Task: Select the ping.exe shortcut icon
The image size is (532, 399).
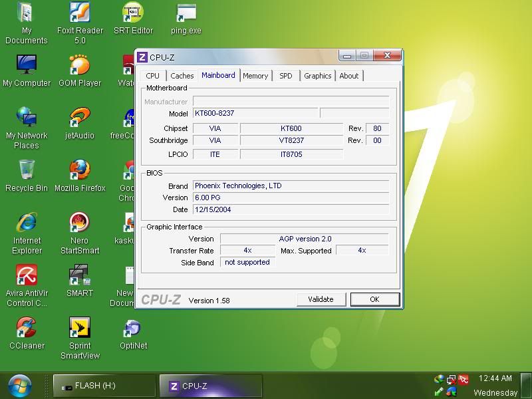Action: 186,19
